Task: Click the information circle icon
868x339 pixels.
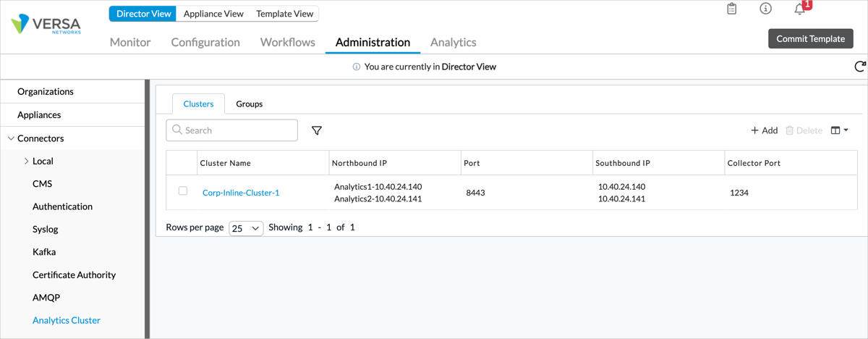Action: coord(765,9)
